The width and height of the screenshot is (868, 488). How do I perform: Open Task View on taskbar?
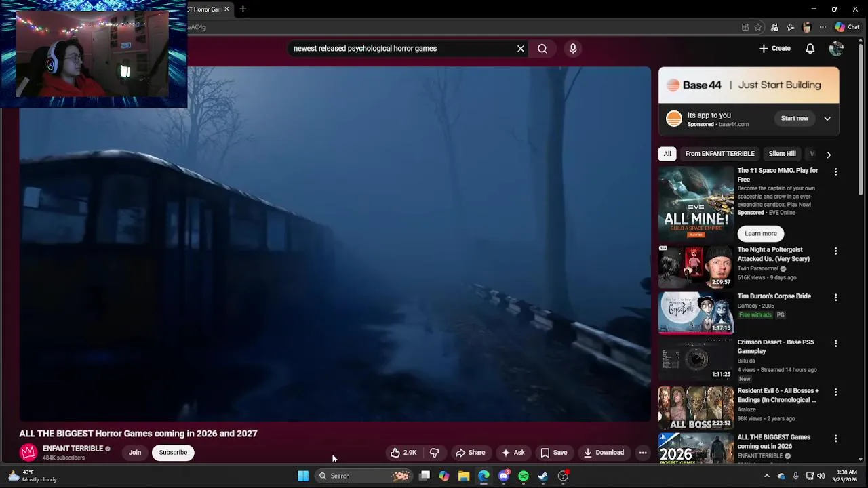[425, 476]
